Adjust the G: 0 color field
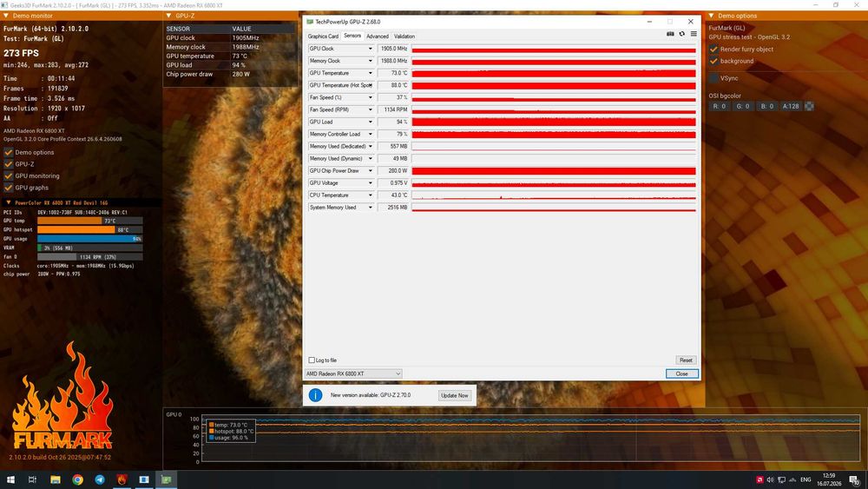 (x=743, y=106)
